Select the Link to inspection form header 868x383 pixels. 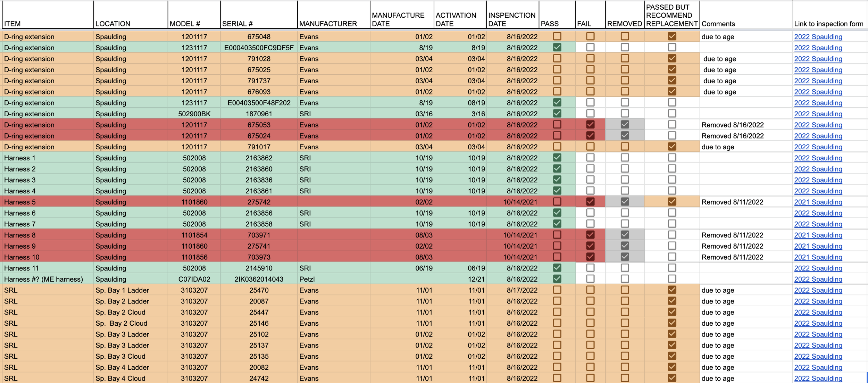[x=829, y=15]
